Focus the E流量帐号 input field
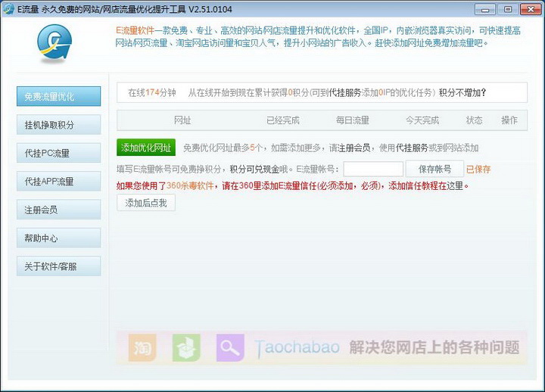The width and height of the screenshot is (545, 392). [373, 170]
